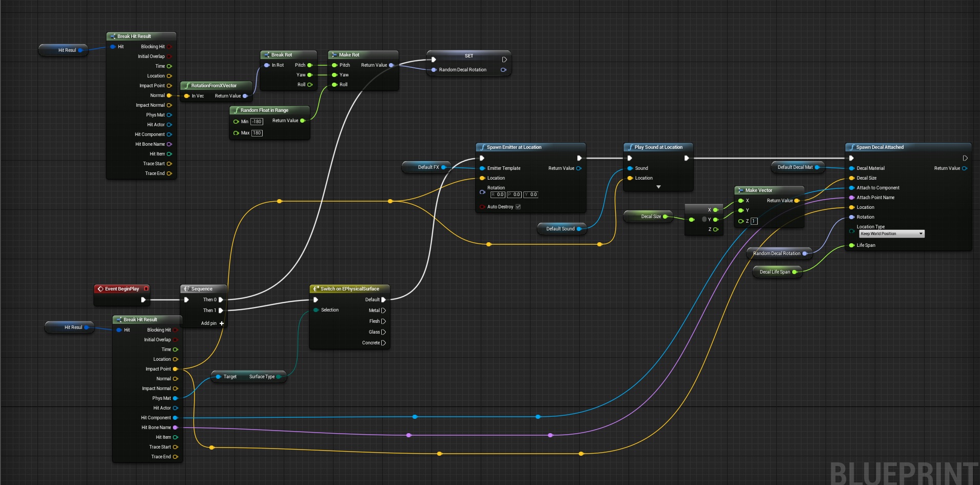This screenshot has width=980, height=485.
Task: Click the Target input pin of Surface Type
Action: click(x=218, y=377)
